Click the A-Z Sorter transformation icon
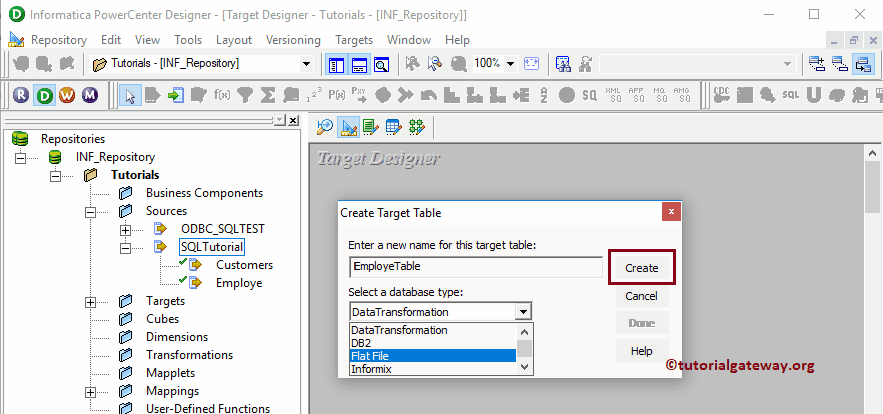This screenshot has height=414, width=883. pos(544,95)
